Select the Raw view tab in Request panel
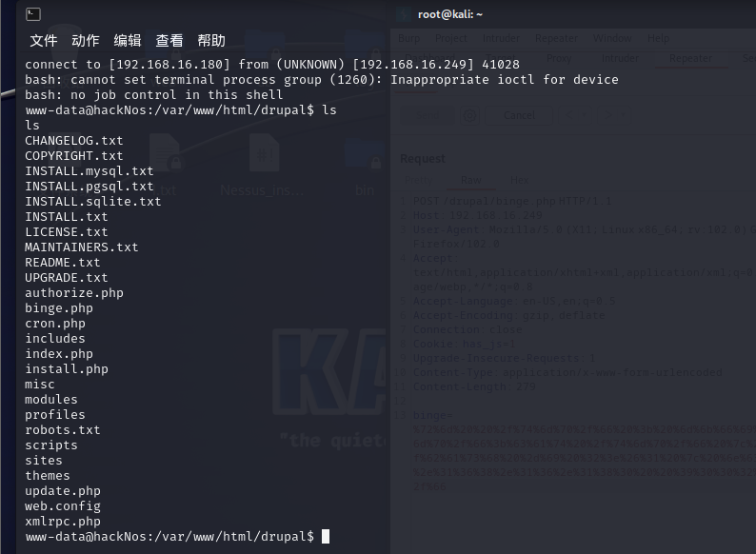The image size is (756, 554). 471,180
